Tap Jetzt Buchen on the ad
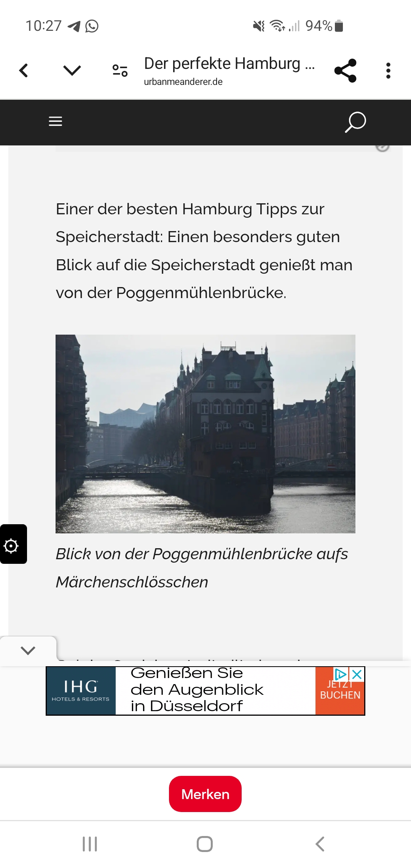 pyautogui.click(x=340, y=695)
